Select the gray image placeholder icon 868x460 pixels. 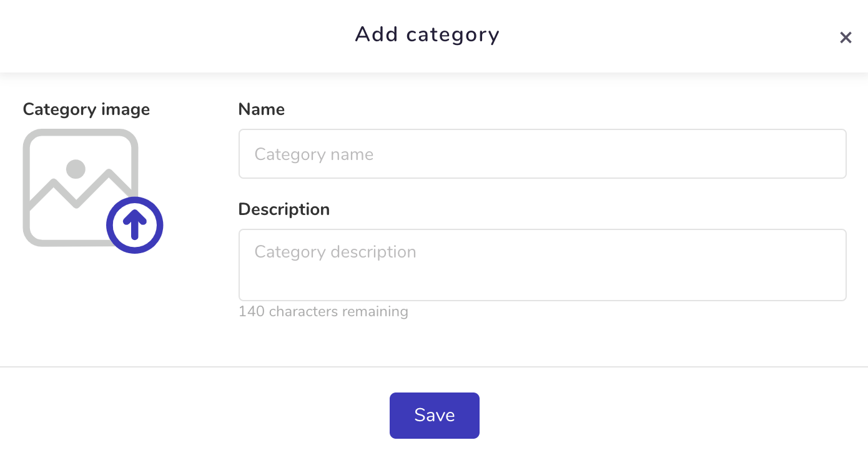pos(81,187)
